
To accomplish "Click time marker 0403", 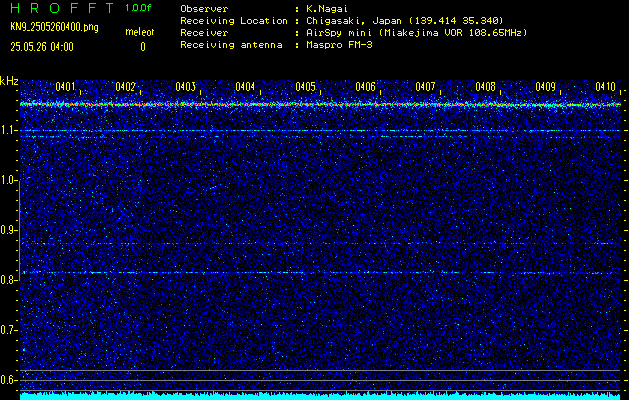I will [x=185, y=87].
